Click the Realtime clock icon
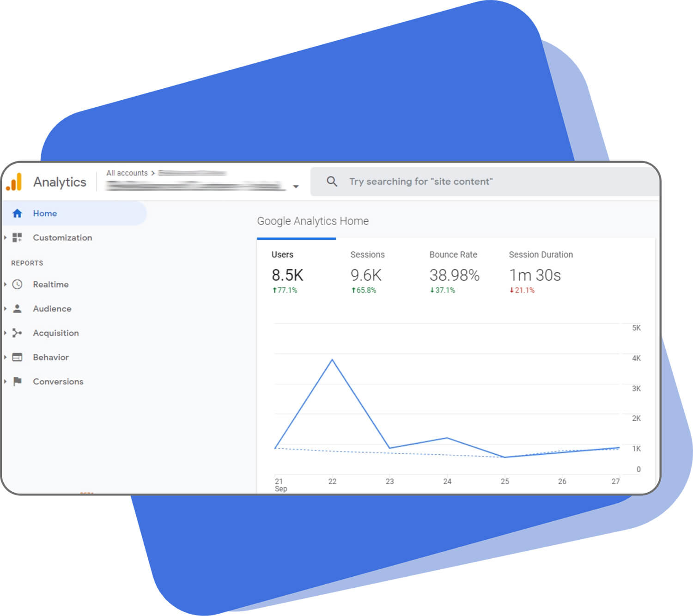693x616 pixels. 17,284
